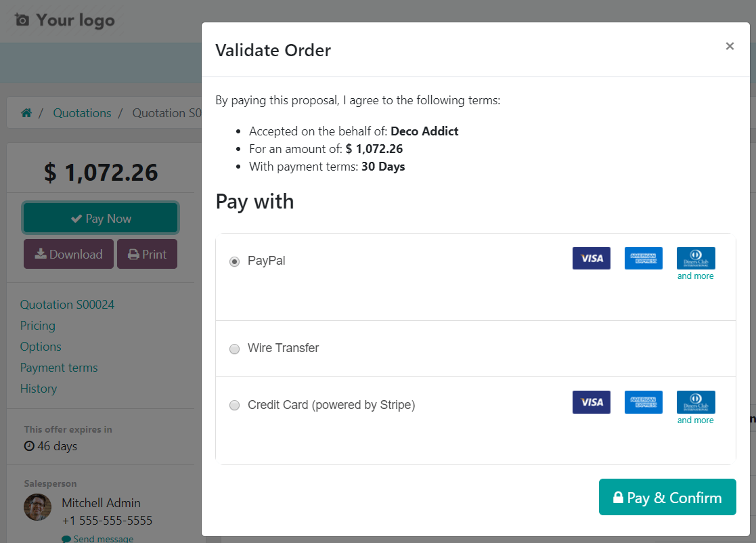Click the American Express icon beside PayPal
The height and width of the screenshot is (543, 756).
pos(643,258)
